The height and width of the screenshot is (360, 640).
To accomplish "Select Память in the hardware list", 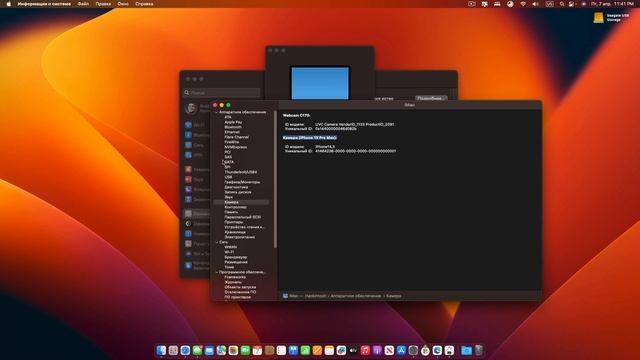I will coord(231,212).
